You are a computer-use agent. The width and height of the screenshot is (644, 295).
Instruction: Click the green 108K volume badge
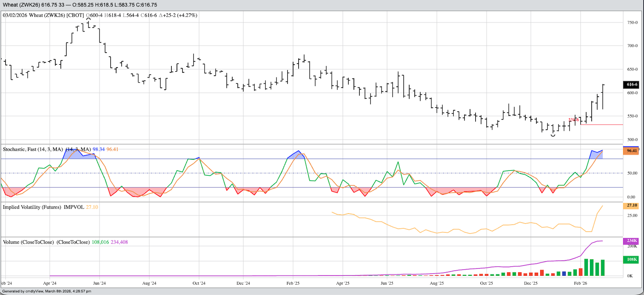pos(631,259)
